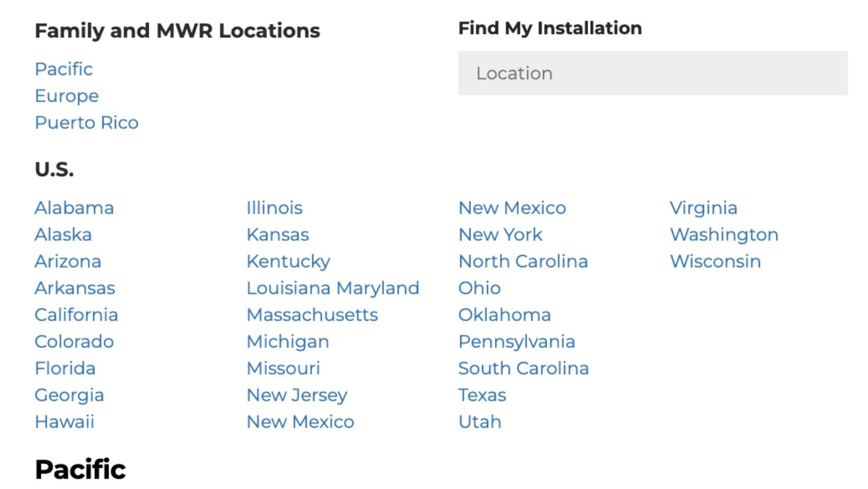Image resolution: width=868 pixels, height=489 pixels.
Task: Open the Pacific link above Europe
Action: tap(64, 69)
